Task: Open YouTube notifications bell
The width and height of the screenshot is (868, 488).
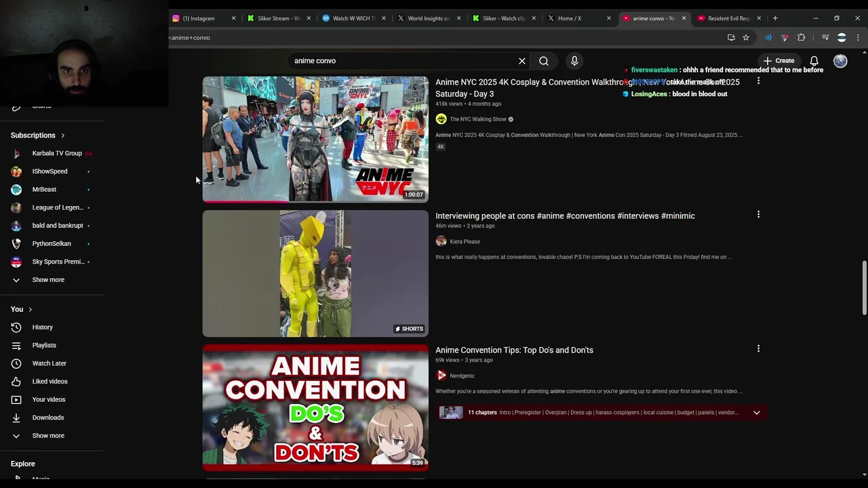Action: pos(814,61)
